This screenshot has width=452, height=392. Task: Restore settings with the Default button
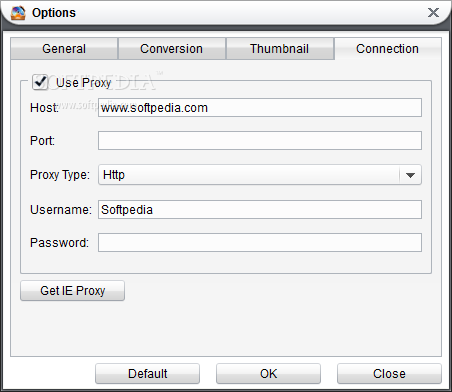[x=147, y=374]
